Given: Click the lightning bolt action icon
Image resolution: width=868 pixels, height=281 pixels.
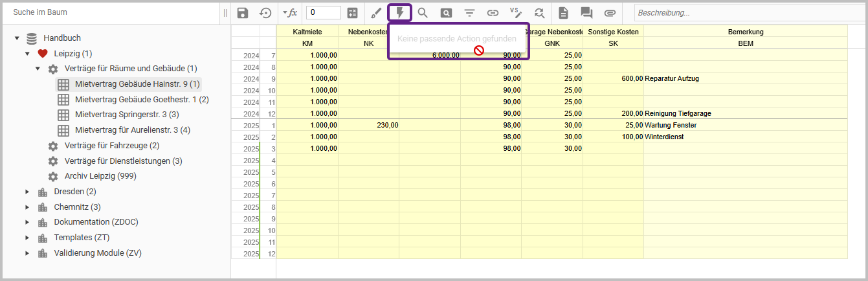Looking at the screenshot, I should point(400,13).
